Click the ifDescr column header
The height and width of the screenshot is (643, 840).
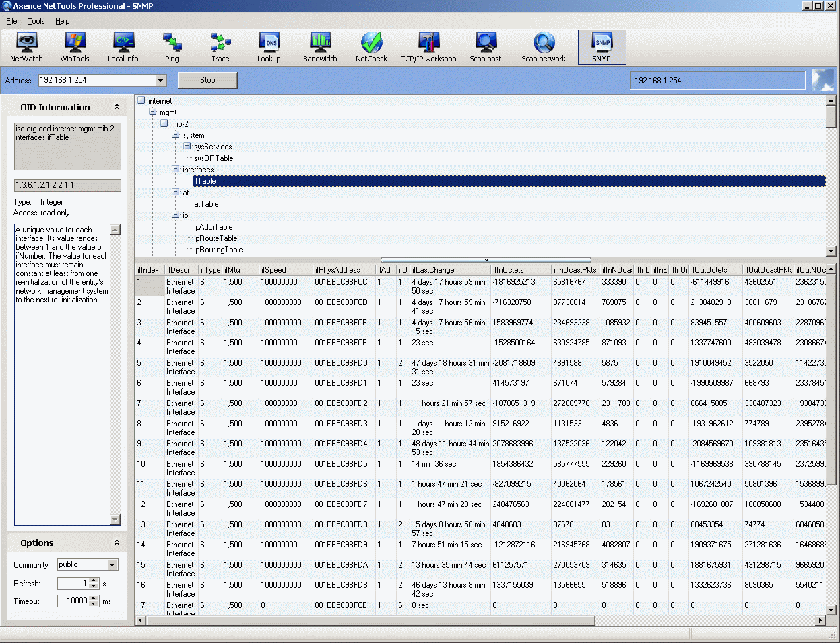point(181,270)
